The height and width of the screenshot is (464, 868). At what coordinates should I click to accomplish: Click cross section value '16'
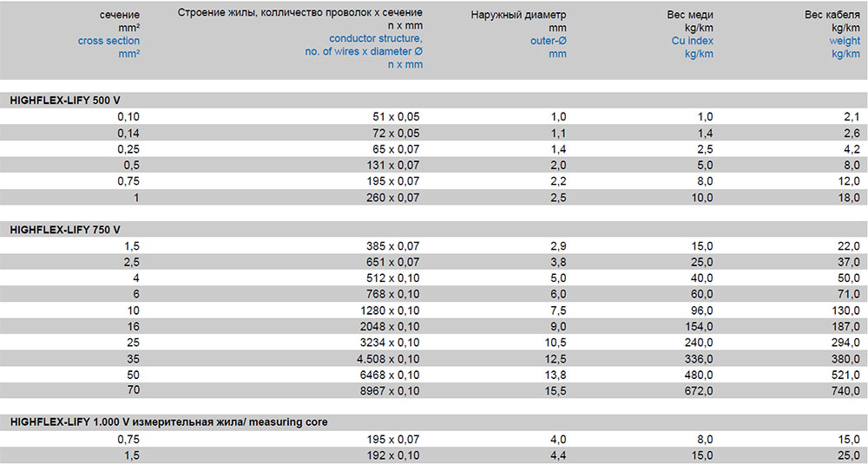134,327
